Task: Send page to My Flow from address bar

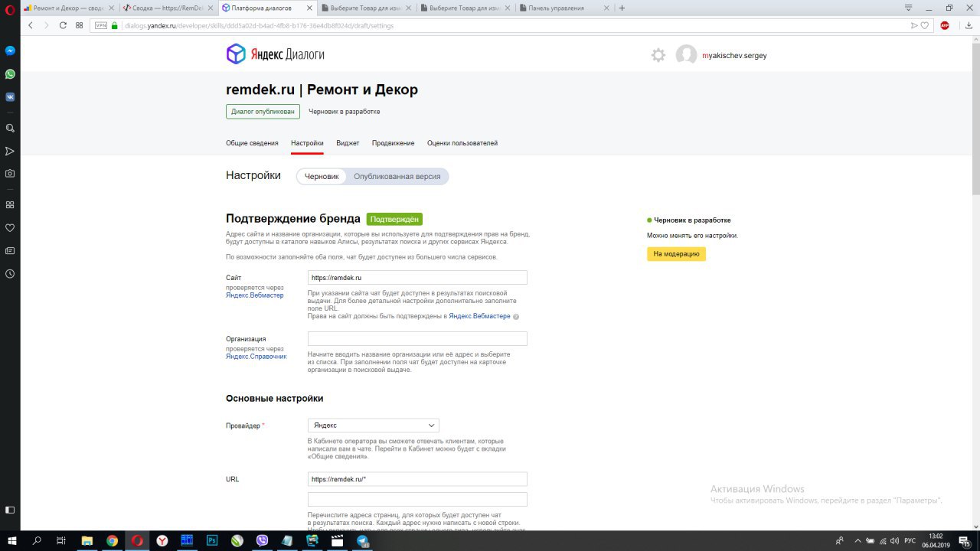Action: coord(914,25)
